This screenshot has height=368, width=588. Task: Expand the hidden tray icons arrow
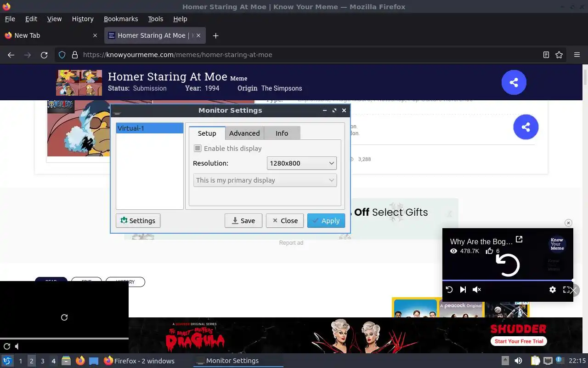(x=505, y=361)
